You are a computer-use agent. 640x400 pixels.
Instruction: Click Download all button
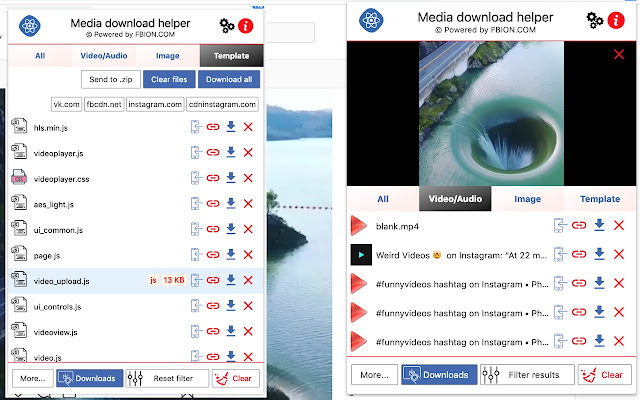click(229, 79)
